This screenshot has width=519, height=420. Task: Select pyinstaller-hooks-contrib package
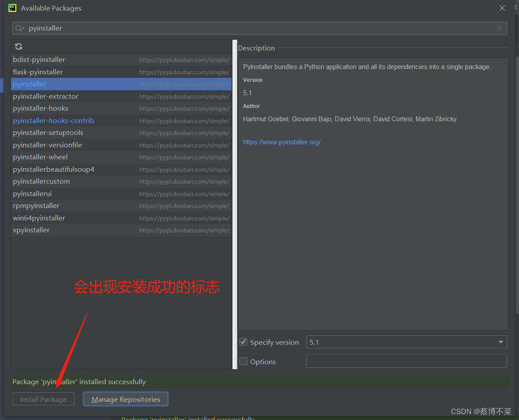tap(121, 121)
